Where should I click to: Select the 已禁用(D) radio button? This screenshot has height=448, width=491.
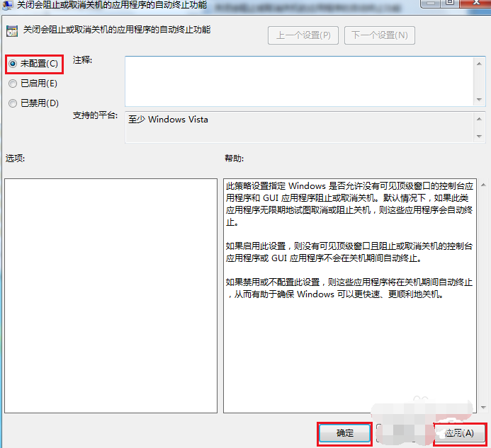point(34,103)
